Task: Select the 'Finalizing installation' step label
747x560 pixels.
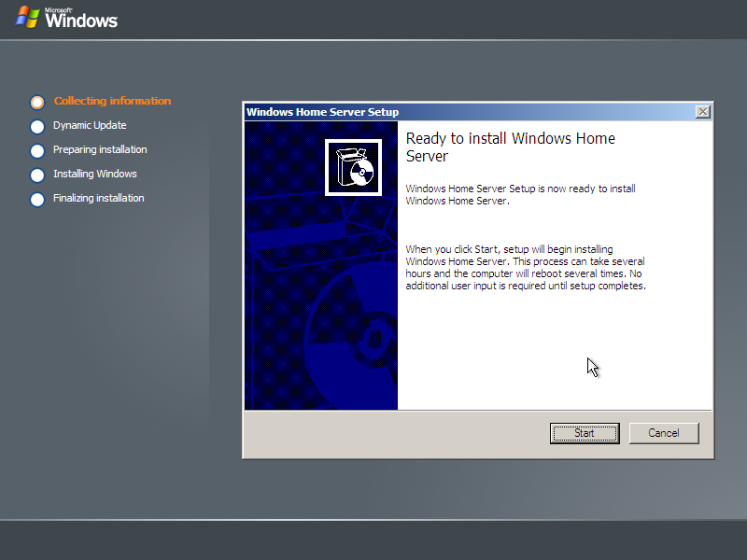Action: point(99,198)
